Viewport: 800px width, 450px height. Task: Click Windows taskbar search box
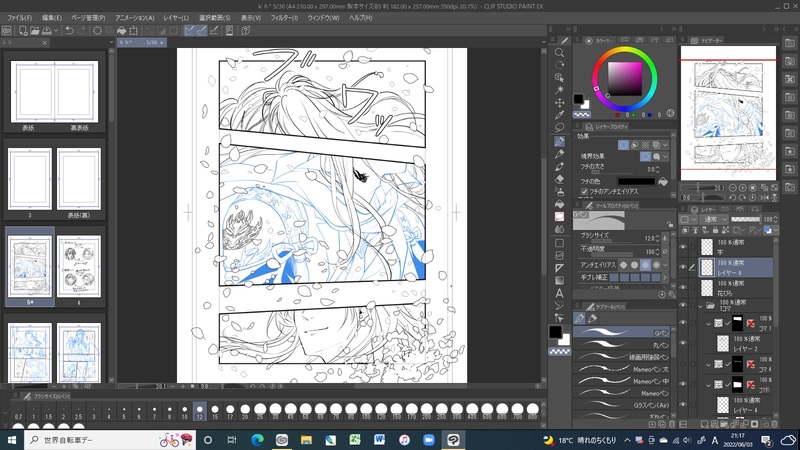click(110, 440)
